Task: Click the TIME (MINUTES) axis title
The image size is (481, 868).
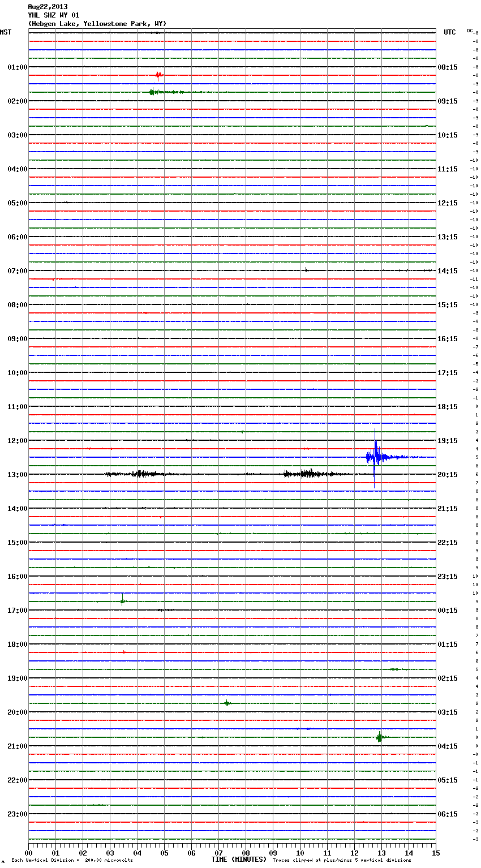Action: coord(239,860)
